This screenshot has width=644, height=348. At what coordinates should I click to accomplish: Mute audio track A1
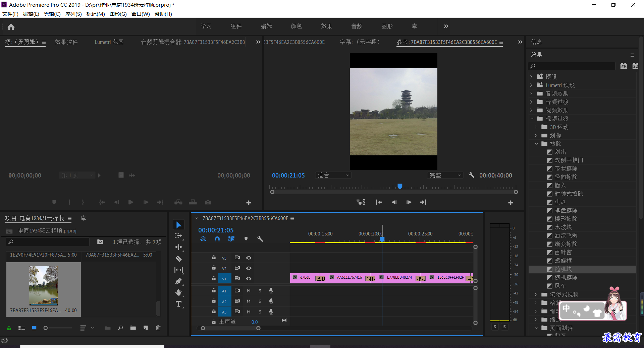249,291
